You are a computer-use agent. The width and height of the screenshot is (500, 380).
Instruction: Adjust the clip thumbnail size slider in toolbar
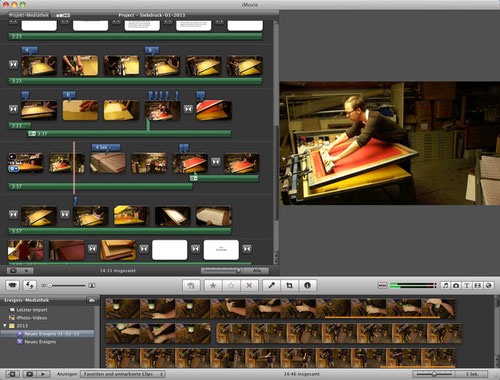pyautogui.click(x=67, y=286)
